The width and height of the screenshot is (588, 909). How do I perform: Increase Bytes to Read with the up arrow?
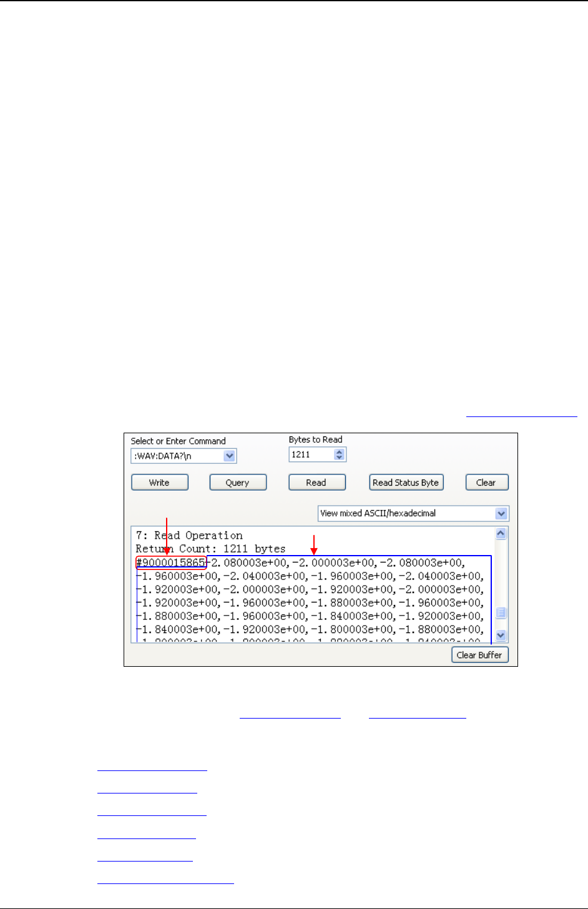[x=340, y=452]
